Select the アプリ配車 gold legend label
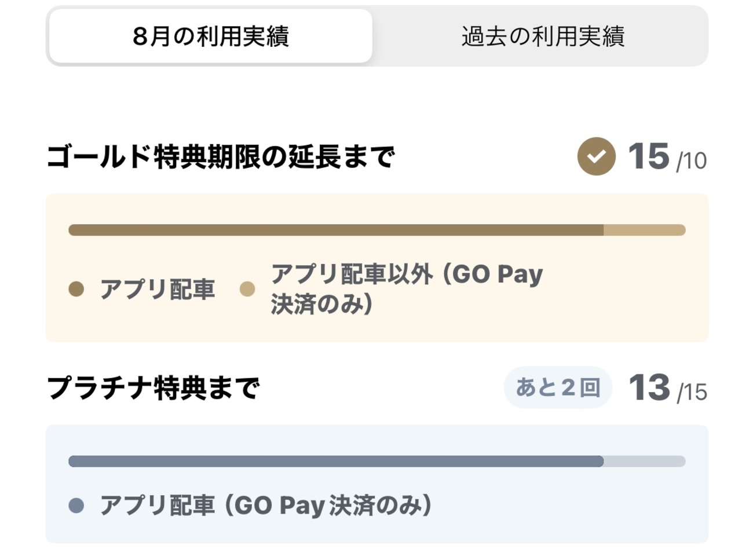The height and width of the screenshot is (560, 753). tap(158, 289)
